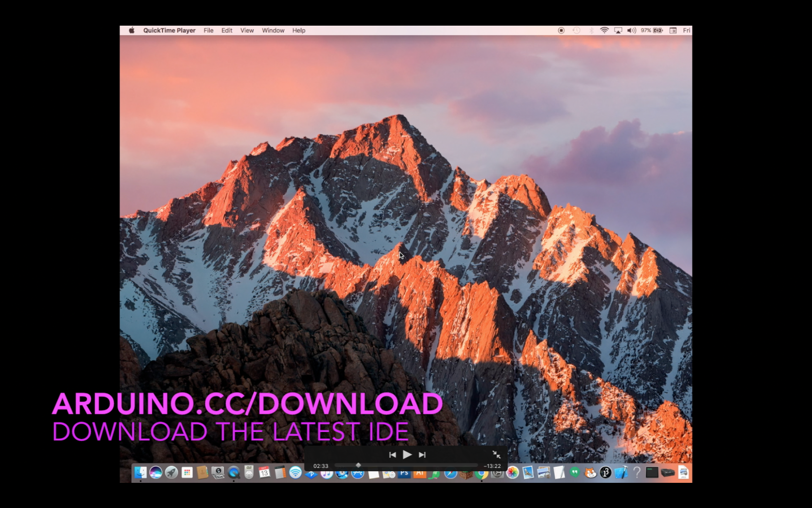Open Photos app from the Dock

513,473
